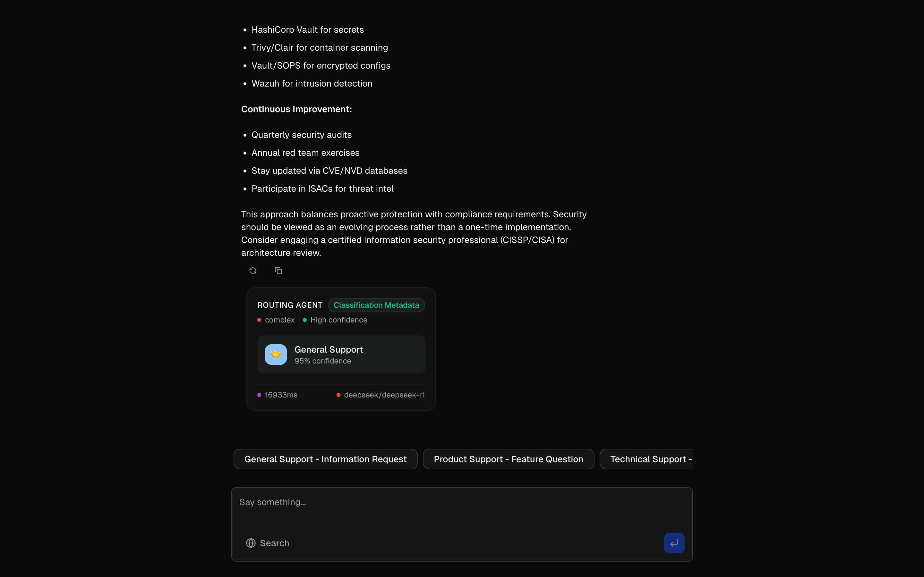
Task: Click the green dot beside High confidence
Action: 304,320
